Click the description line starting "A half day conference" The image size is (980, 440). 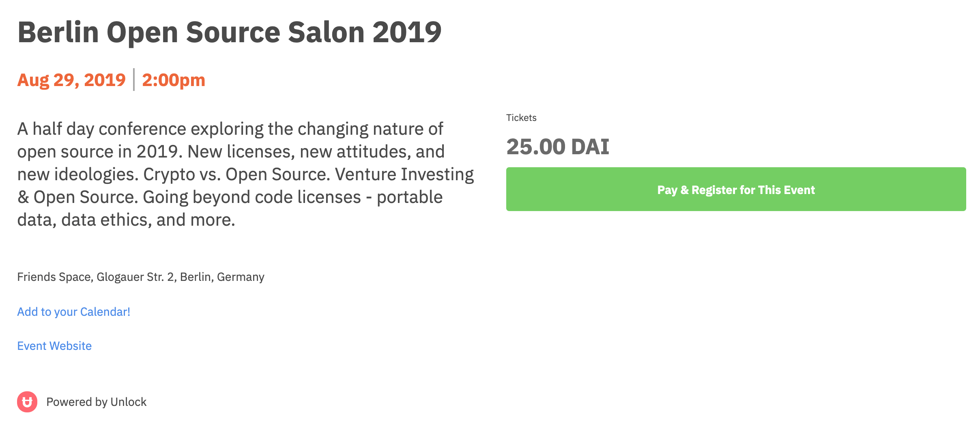pyautogui.click(x=230, y=129)
